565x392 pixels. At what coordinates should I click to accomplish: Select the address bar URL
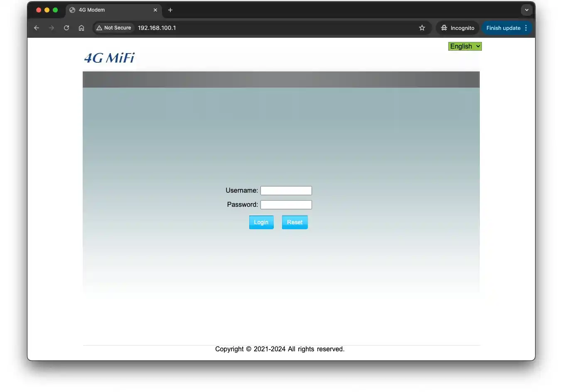(x=157, y=28)
